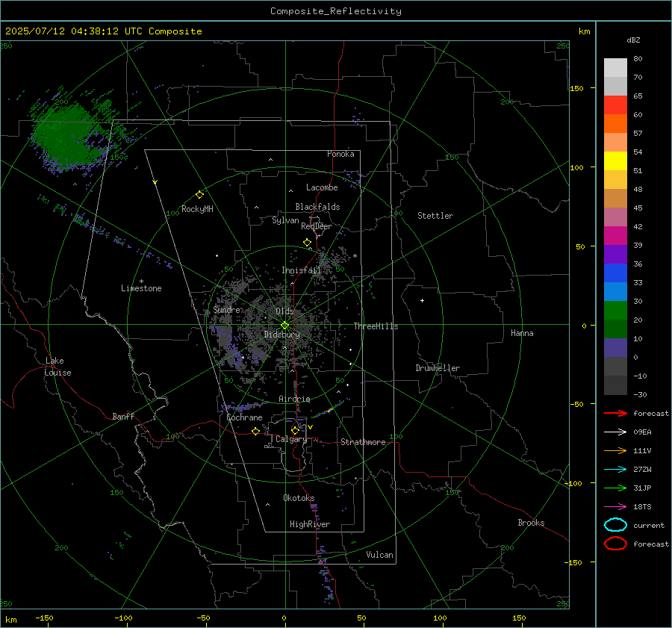The width and height of the screenshot is (672, 628).
Task: Click the red forecast arrow in legend
Action: [615, 413]
